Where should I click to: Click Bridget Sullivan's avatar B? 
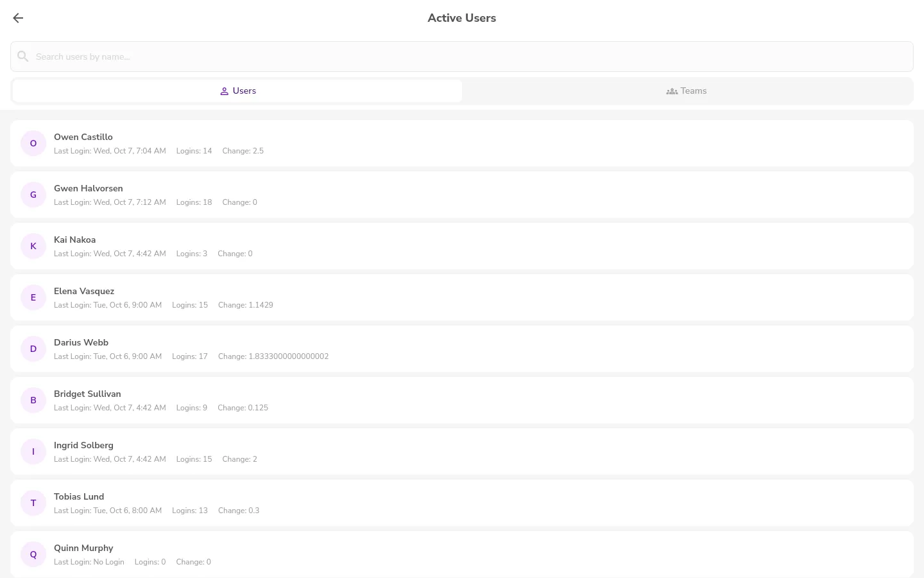coord(33,400)
